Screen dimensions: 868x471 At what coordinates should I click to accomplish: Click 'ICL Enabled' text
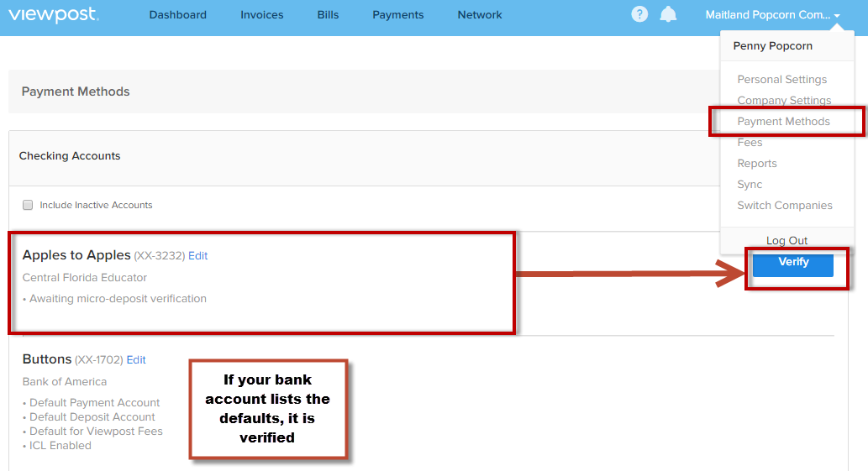click(x=60, y=446)
